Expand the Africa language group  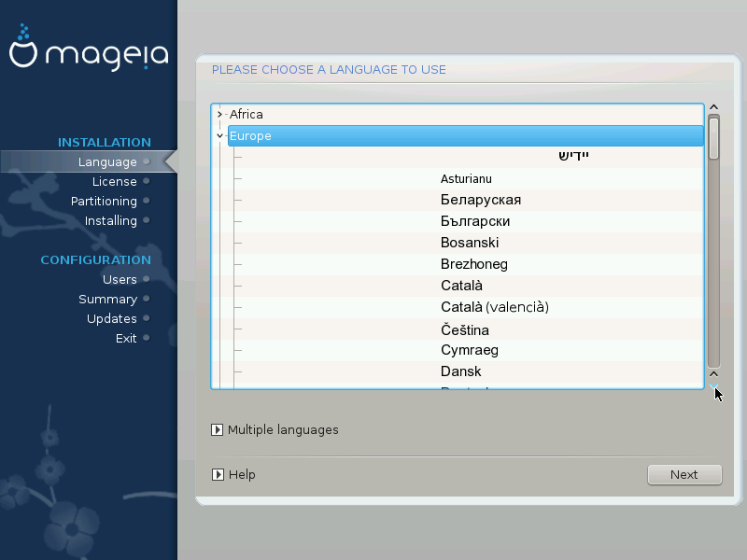pos(219,114)
